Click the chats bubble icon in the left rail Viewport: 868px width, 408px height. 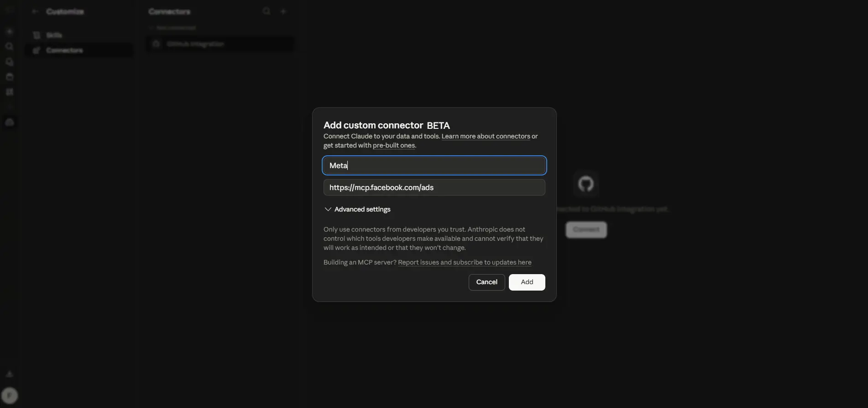coord(10,62)
